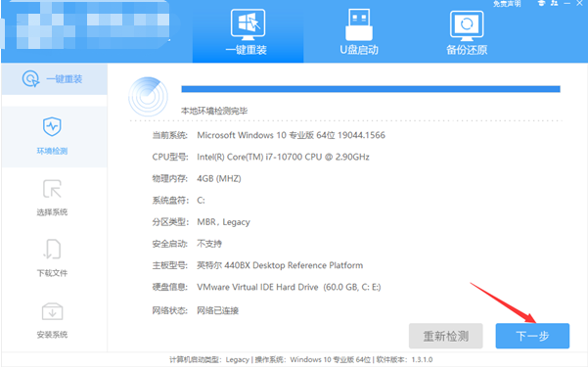Click the 重新检测 button
The width and height of the screenshot is (588, 370).
pyautogui.click(x=445, y=336)
